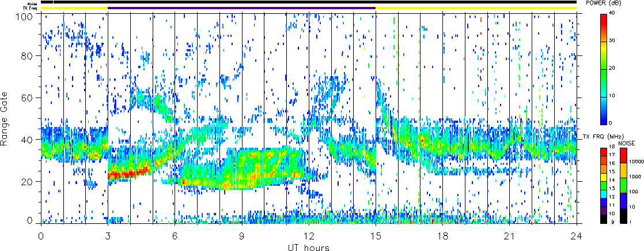The image size is (644, 251).
Task: Click the tiny 'TX Freq' label at top left
Action: [x=31, y=8]
